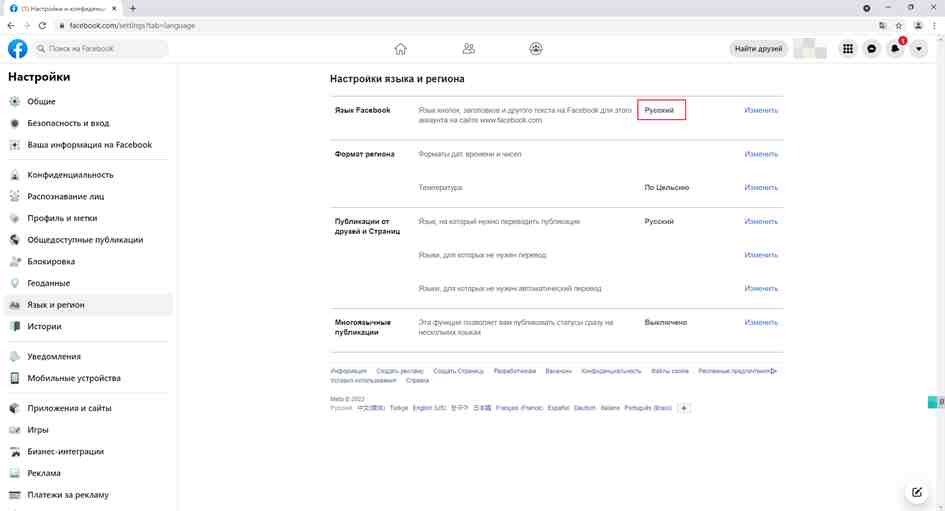
Task: Click Изменить in the Температура row
Action: pos(761,188)
